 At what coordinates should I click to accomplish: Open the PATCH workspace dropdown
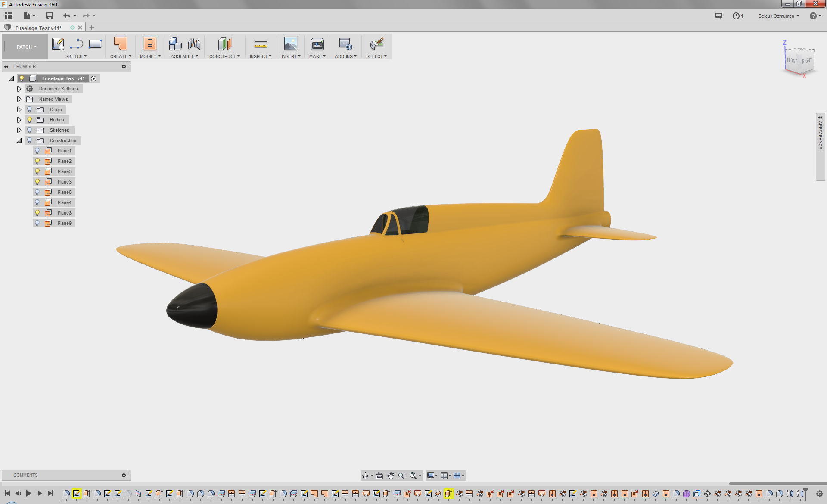26,47
